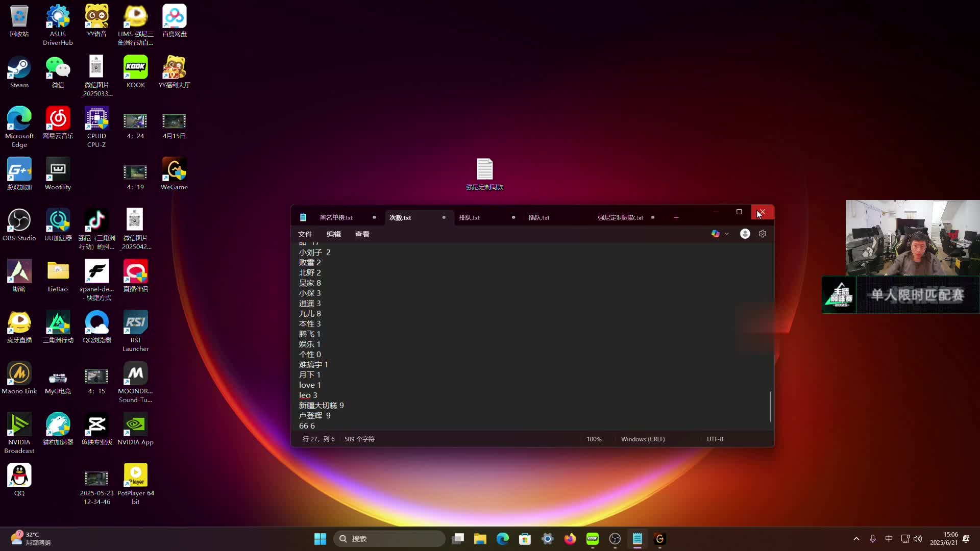Click the 行 27, 列 6 cursor position
Screen dimensions: 980x551
[318, 439]
